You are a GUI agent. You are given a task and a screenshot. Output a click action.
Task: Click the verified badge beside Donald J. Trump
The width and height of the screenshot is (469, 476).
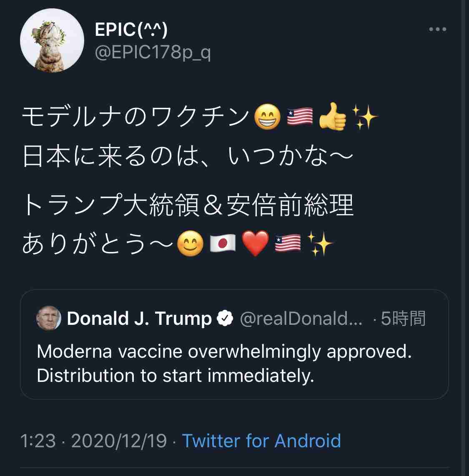click(226, 319)
